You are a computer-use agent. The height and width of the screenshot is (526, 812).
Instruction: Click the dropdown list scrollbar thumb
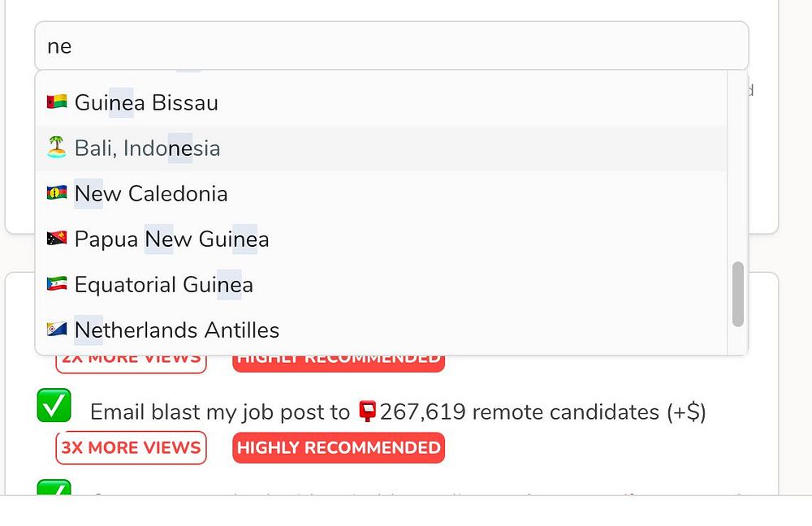738,294
